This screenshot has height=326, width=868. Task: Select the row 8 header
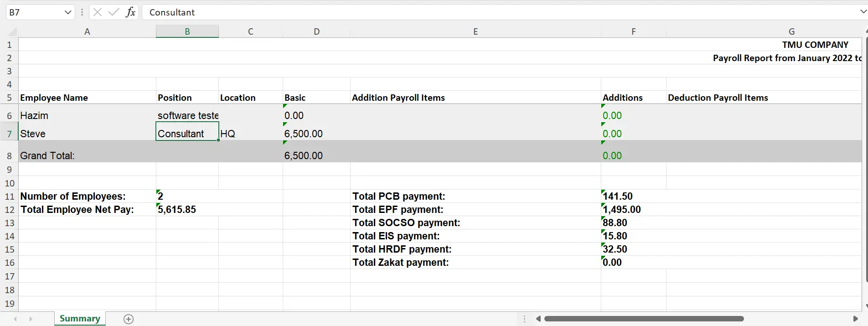point(9,155)
